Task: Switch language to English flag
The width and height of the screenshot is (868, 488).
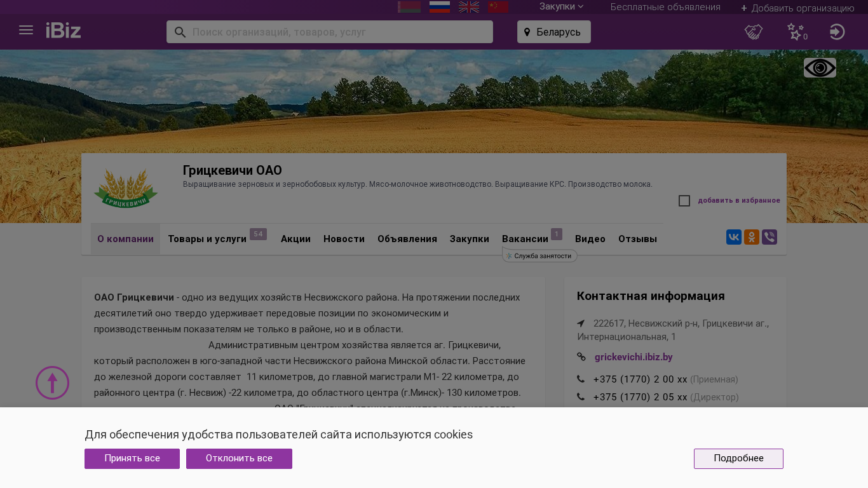Action: (x=469, y=7)
